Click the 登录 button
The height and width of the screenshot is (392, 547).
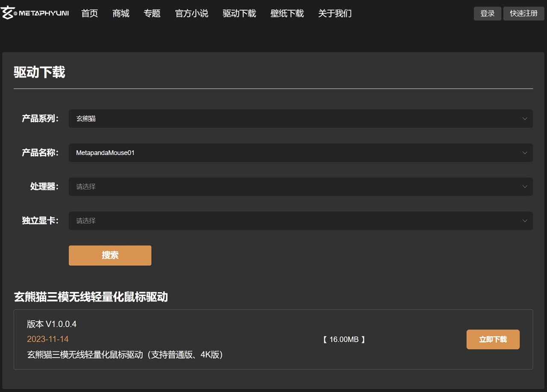[488, 14]
